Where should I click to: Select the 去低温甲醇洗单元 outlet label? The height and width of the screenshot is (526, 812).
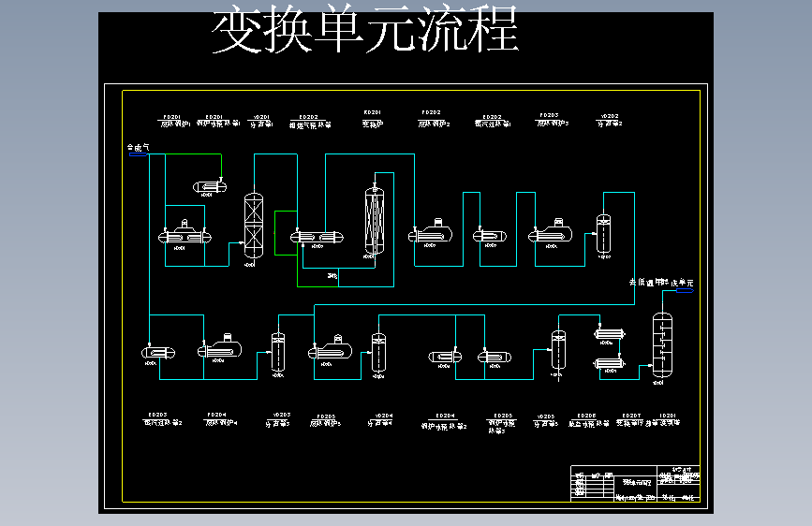click(x=661, y=282)
